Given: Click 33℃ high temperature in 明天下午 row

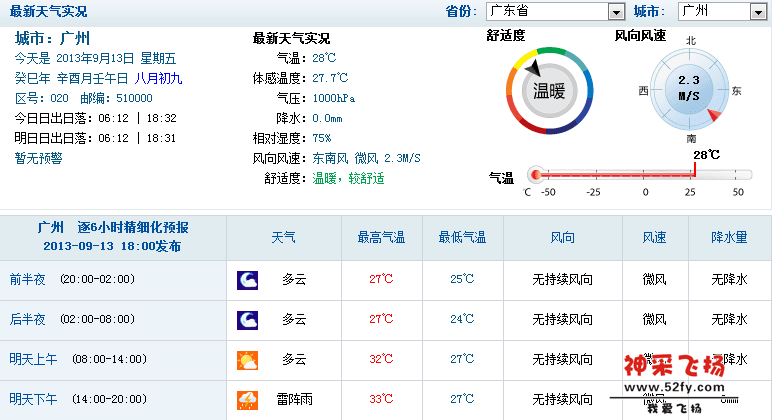Looking at the screenshot, I should coord(382,399).
